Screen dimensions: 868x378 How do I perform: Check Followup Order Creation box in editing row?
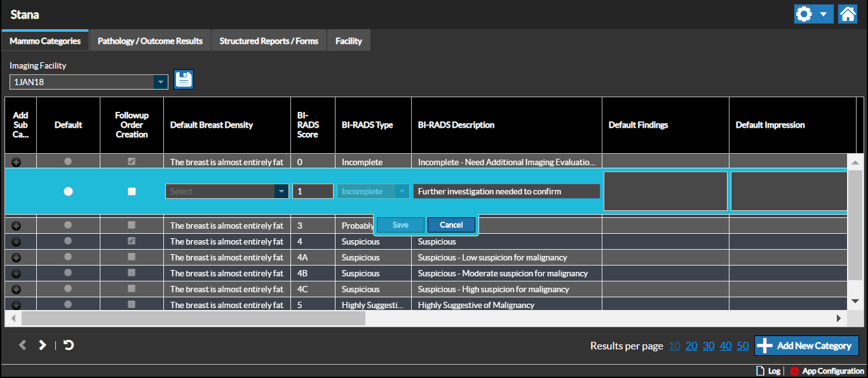[x=132, y=191]
